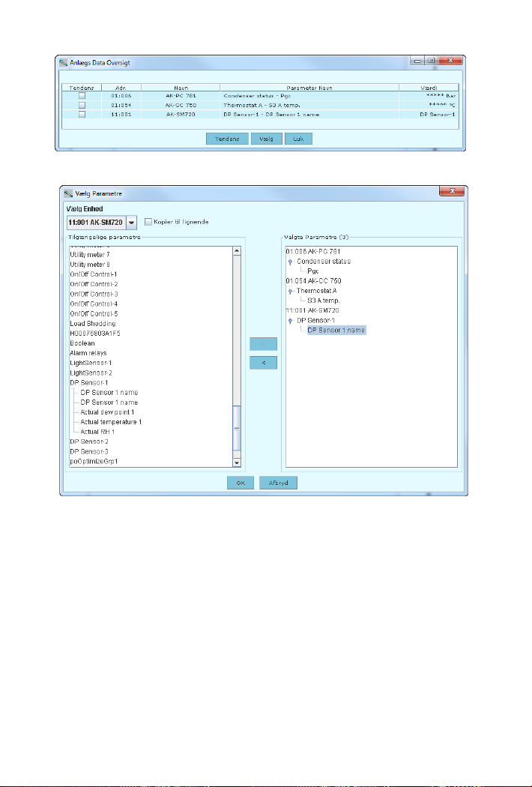The height and width of the screenshot is (787, 532).
Task: Tick the Tendens checkbox for AK-SM720 row
Action: [82, 114]
